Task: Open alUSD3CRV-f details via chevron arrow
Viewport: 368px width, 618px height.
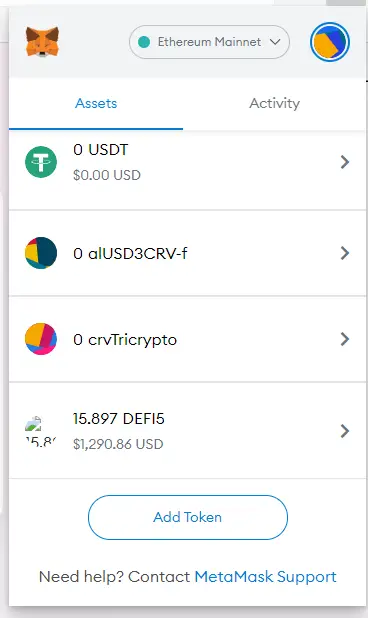Action: pos(345,253)
